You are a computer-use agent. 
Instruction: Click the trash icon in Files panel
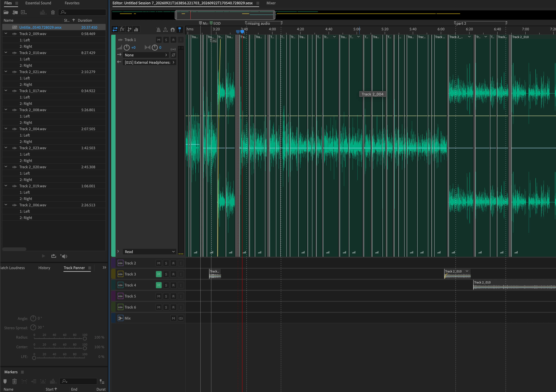pyautogui.click(x=53, y=12)
